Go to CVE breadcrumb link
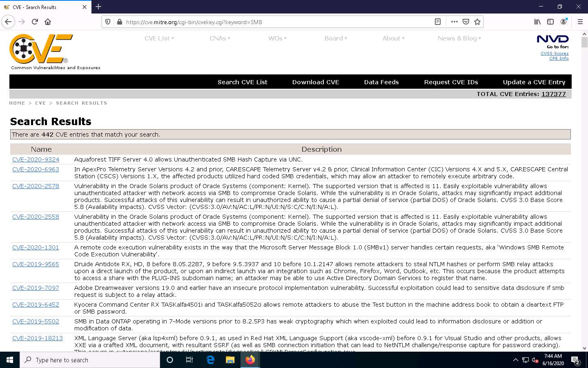Screen dimensions: 588x368 tap(40, 103)
